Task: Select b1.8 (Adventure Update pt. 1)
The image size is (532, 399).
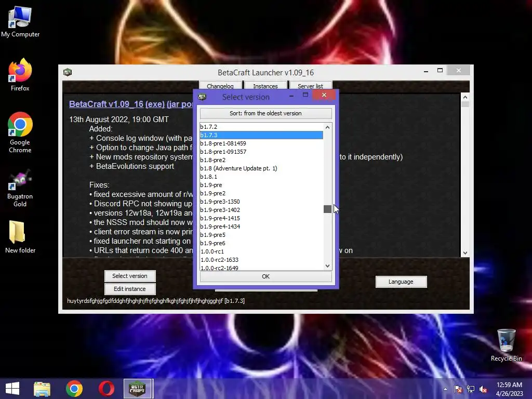Action: 261,168
